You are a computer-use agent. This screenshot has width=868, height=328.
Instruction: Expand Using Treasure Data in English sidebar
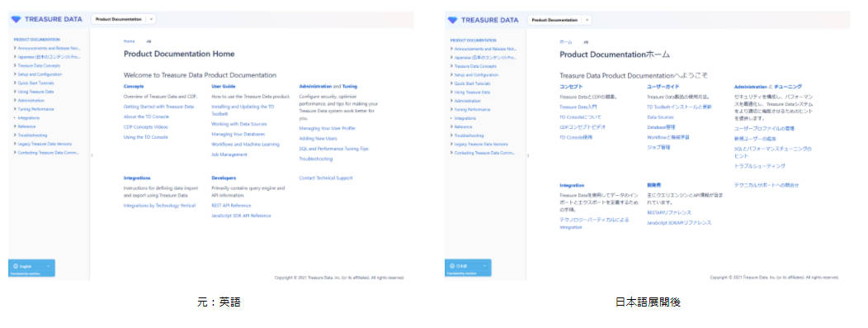34,92
